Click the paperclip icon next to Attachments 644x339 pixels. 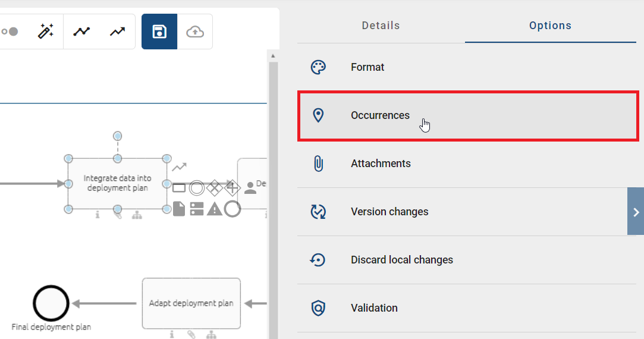tap(318, 164)
